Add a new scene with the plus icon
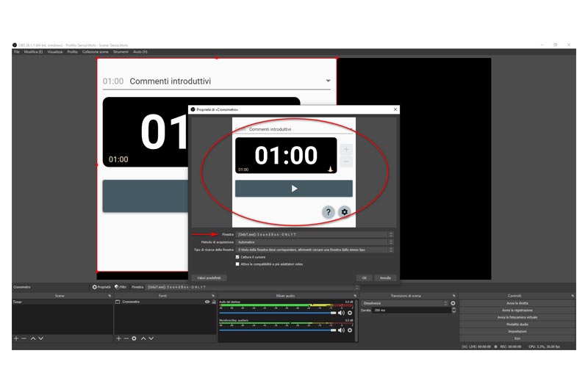 (x=16, y=338)
